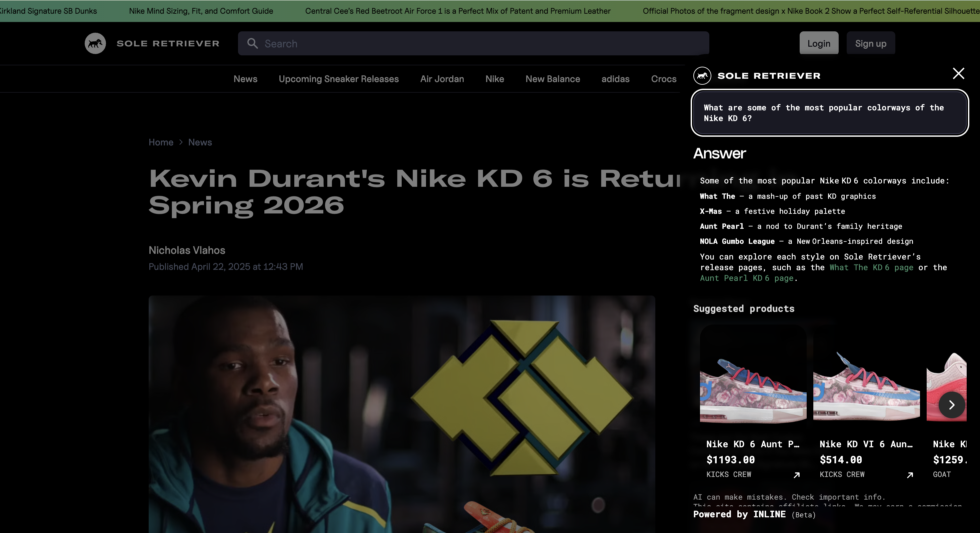Open external link arrow for $1193.00 product
The image size is (980, 533).
pyautogui.click(x=796, y=475)
